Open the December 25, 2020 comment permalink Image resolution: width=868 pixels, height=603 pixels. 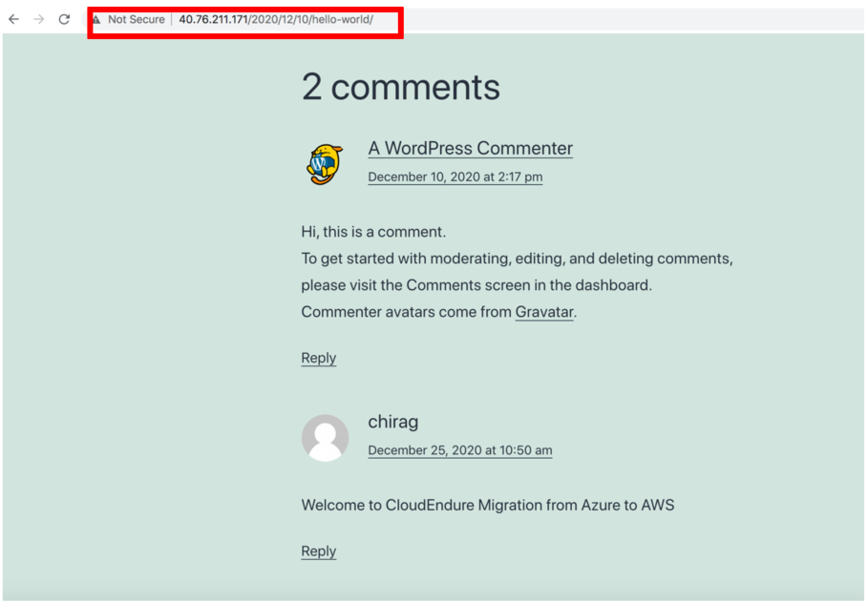[x=459, y=449]
